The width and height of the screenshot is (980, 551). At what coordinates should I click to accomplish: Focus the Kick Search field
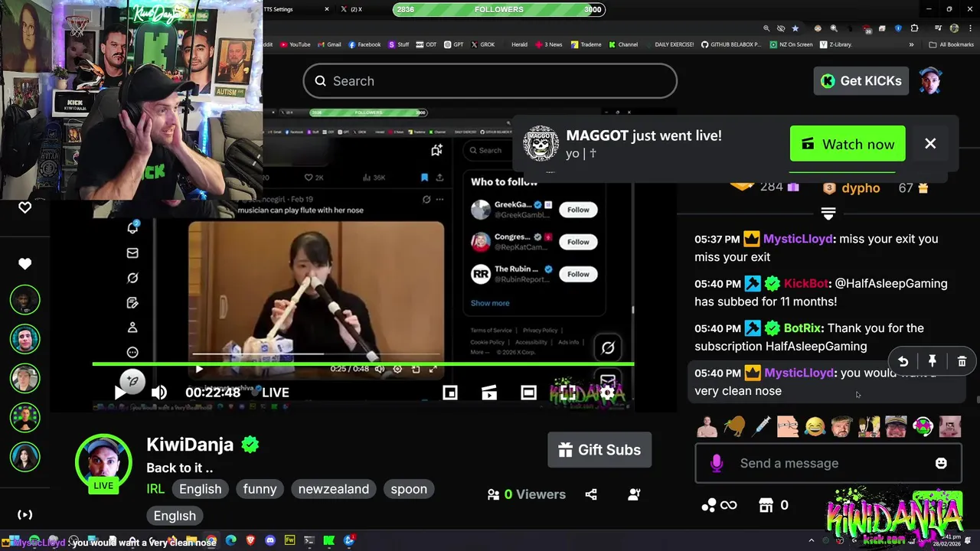click(490, 81)
